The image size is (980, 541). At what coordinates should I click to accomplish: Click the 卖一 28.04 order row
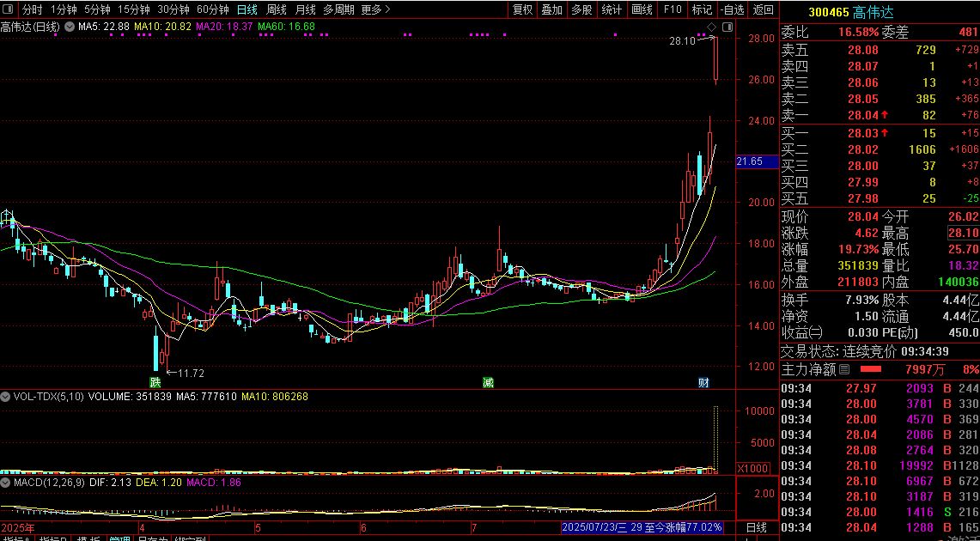880,115
